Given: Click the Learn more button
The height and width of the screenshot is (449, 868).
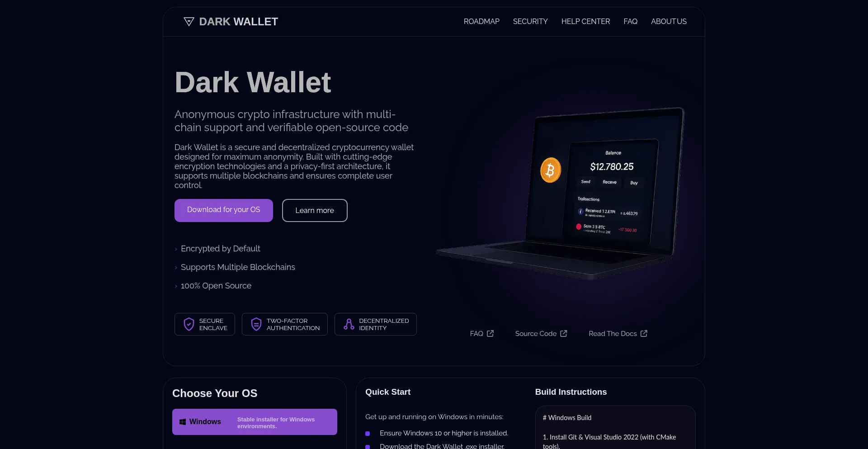Looking at the screenshot, I should 315,210.
